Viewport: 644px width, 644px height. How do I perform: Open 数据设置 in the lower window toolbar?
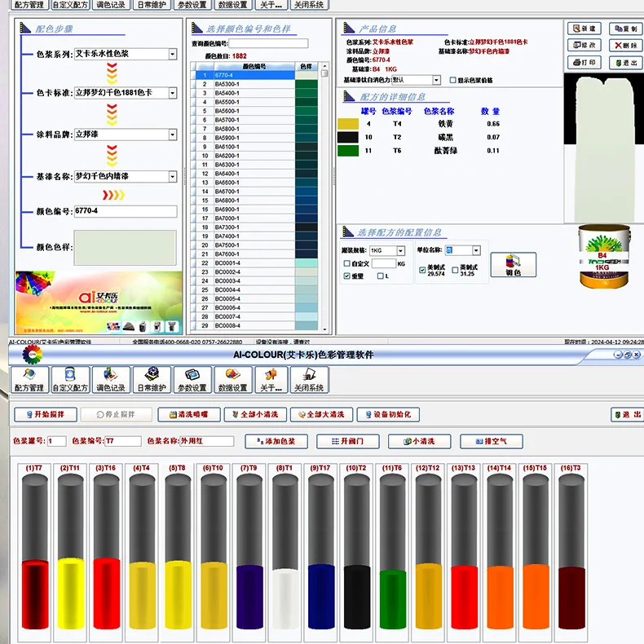(233, 380)
